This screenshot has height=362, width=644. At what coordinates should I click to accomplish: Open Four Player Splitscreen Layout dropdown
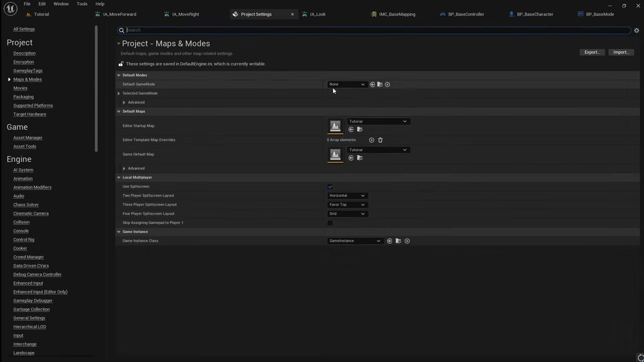(347, 214)
